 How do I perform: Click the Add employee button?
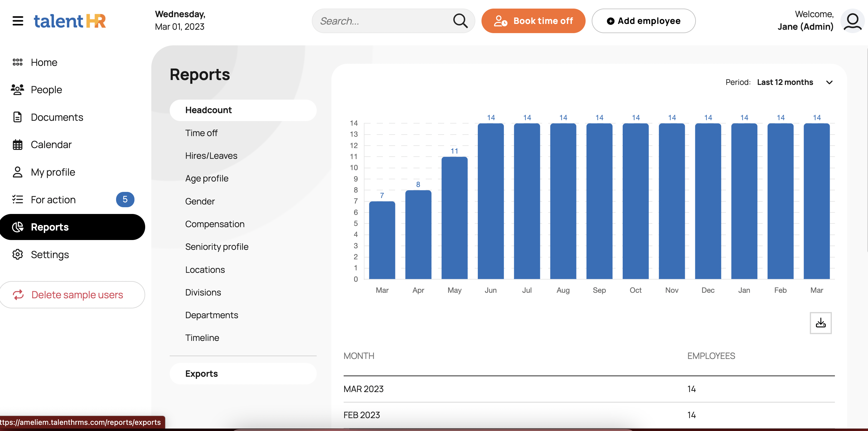tap(643, 21)
